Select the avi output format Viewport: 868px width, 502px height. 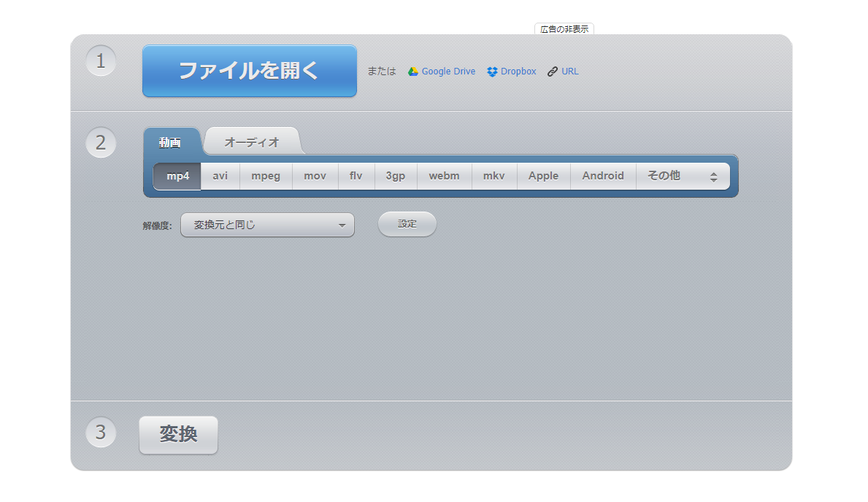tap(220, 176)
